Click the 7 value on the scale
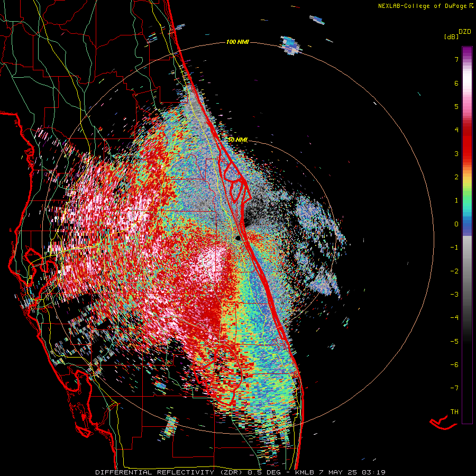476x476 pixels. pyautogui.click(x=456, y=59)
